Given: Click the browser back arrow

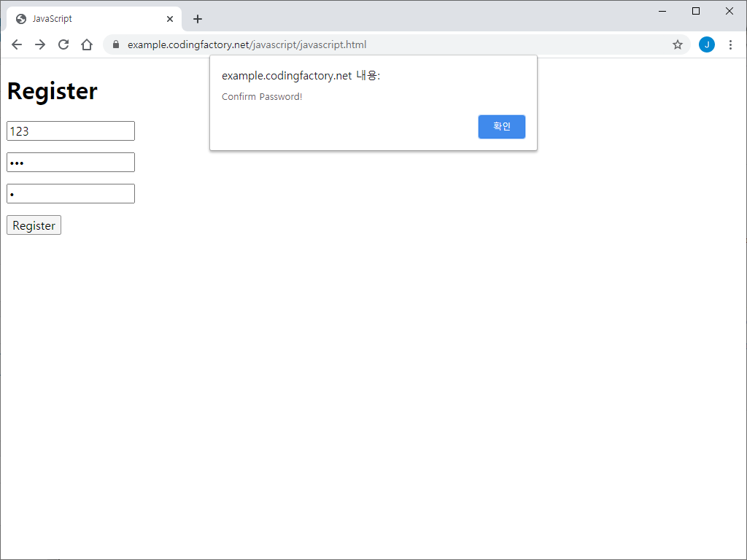Looking at the screenshot, I should (x=17, y=44).
